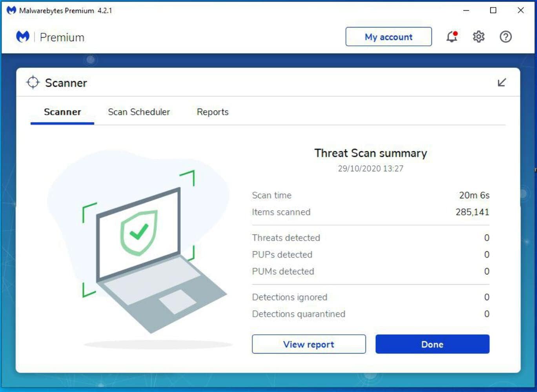Click the Detections quarantined label
This screenshot has width=537, height=392.
(299, 314)
